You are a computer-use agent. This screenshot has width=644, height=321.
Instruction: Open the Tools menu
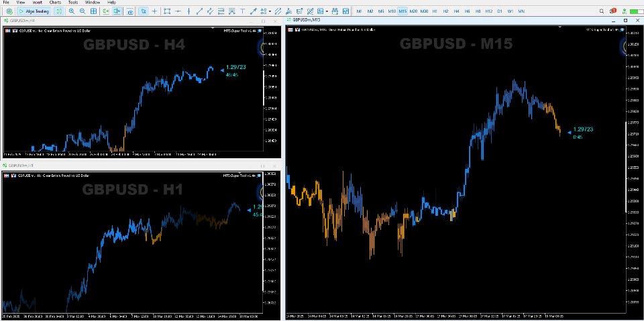73,2
